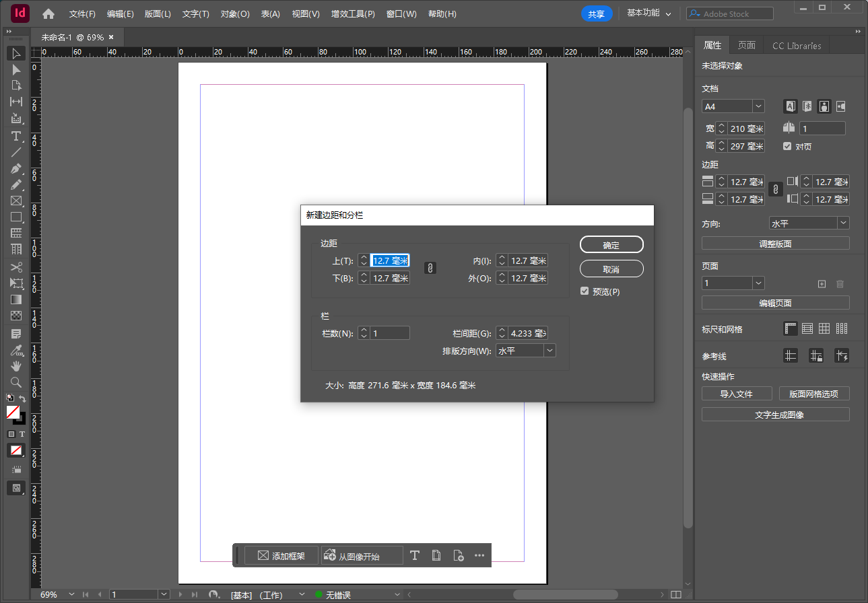868x603 pixels.
Task: Toggle the margin link chain in the dialog
Action: click(430, 268)
